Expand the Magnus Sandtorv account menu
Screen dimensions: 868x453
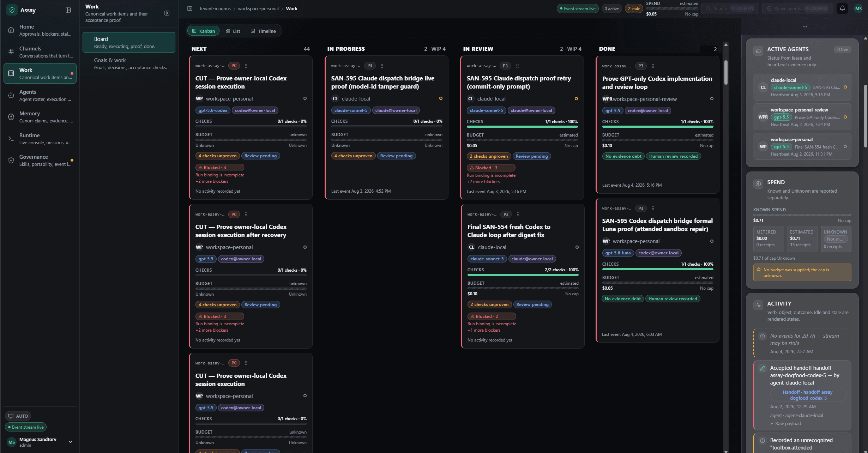click(x=40, y=442)
